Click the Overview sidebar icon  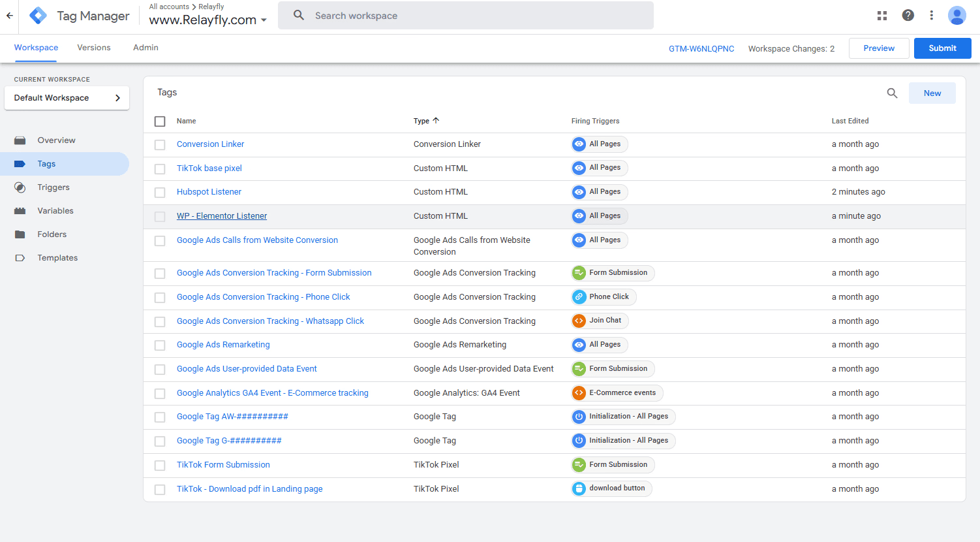[x=20, y=140]
